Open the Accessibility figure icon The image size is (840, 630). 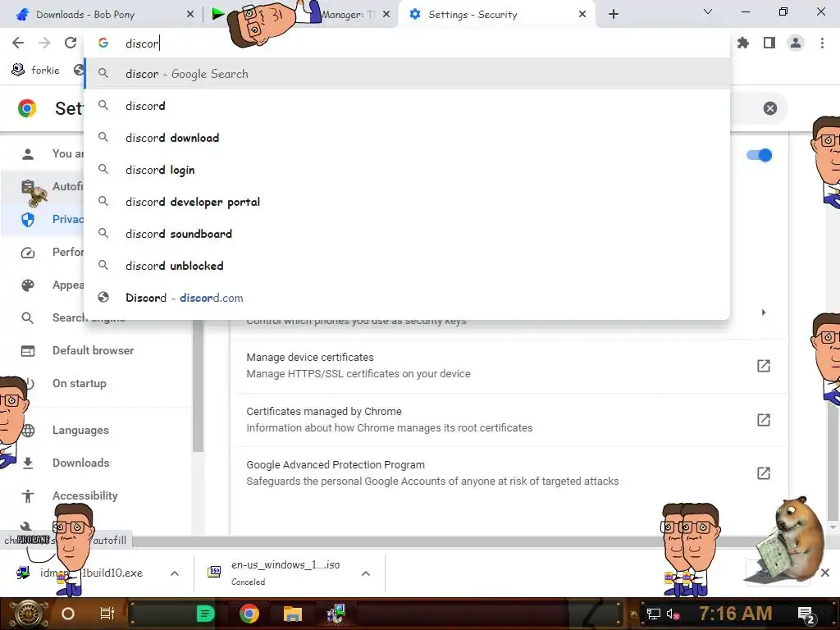click(28, 496)
